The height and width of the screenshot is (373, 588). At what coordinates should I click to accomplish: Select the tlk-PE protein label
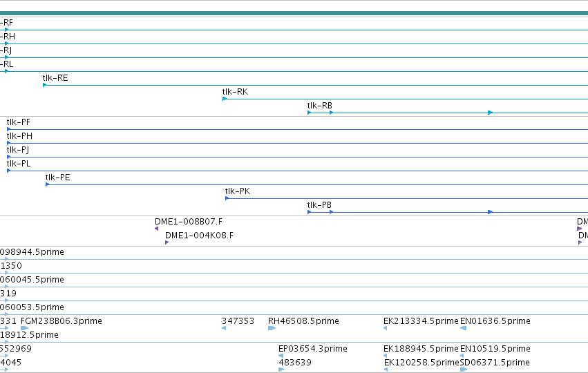click(58, 178)
